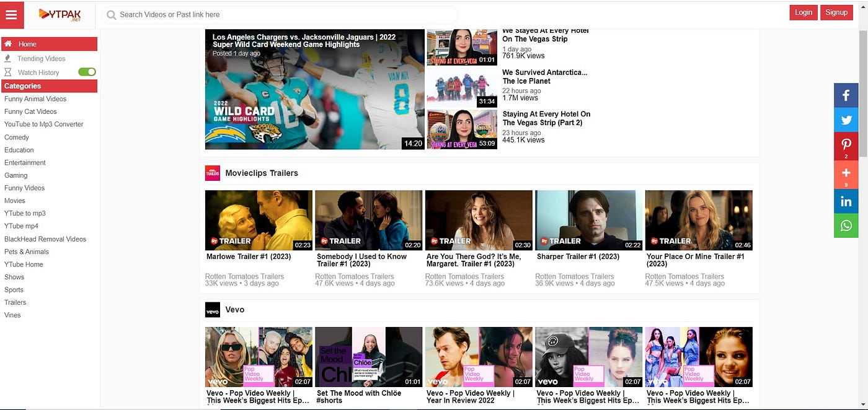Open more share options plus icon
This screenshot has height=410, width=868.
point(846,175)
